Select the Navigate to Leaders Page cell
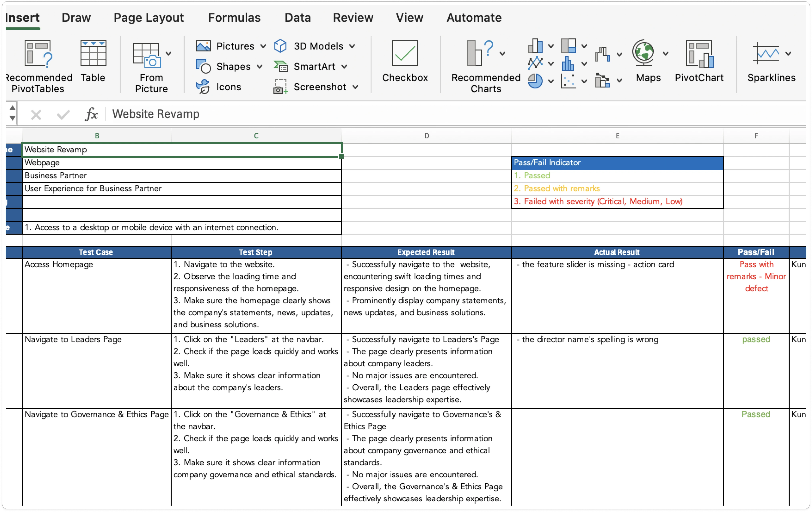Image resolution: width=812 pixels, height=512 pixels. tap(97, 371)
